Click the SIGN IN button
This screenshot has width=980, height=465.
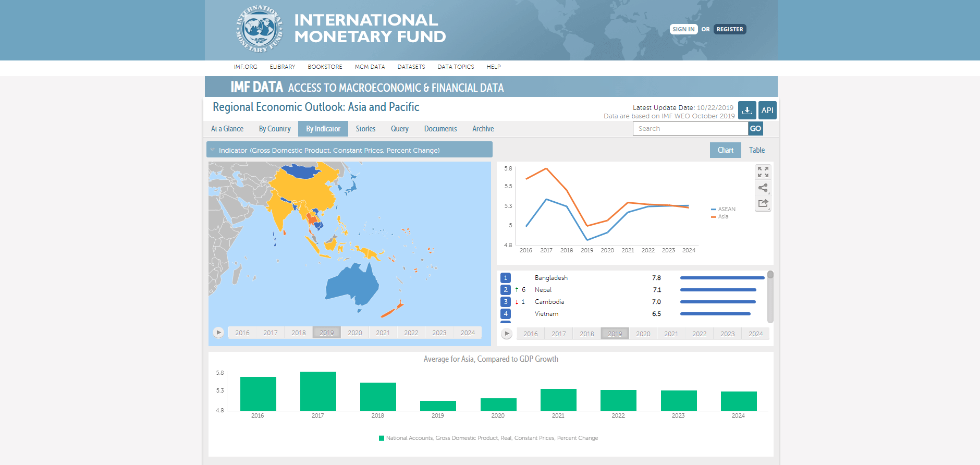click(x=683, y=29)
